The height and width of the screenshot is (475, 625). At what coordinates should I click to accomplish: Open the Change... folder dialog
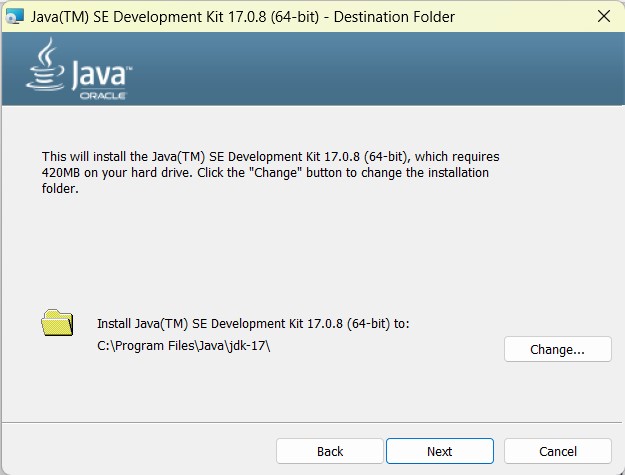[558, 349]
